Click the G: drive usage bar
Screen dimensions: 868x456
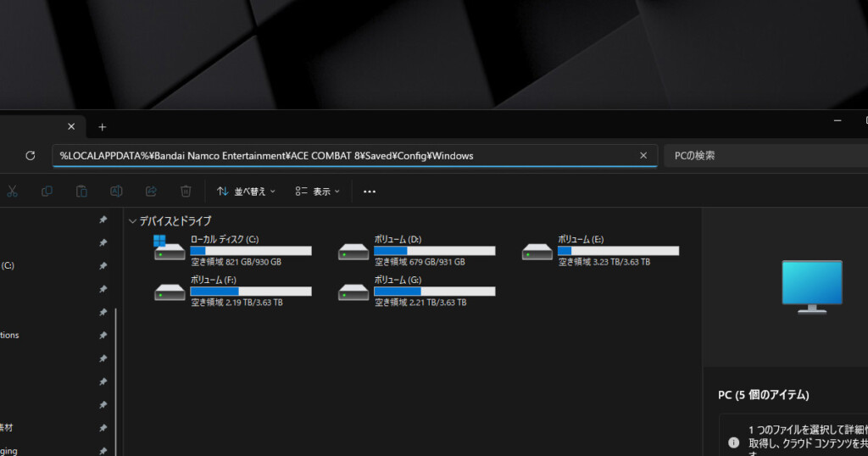click(x=435, y=291)
